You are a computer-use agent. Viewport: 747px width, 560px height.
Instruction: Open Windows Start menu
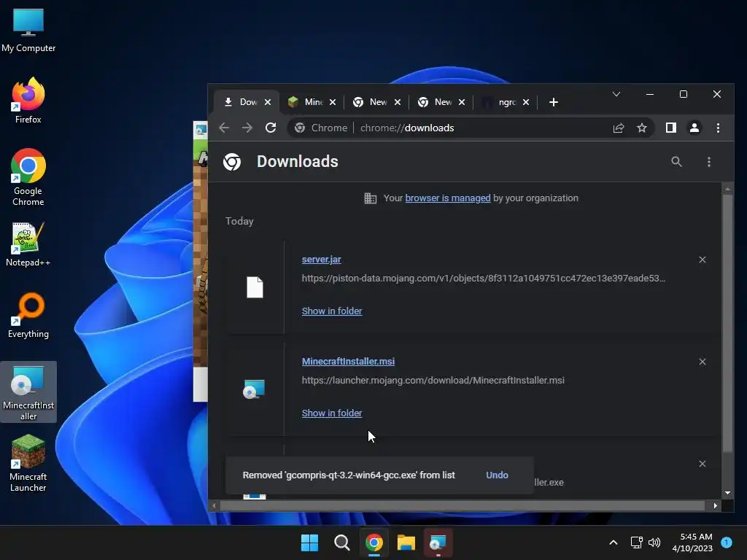(x=309, y=542)
